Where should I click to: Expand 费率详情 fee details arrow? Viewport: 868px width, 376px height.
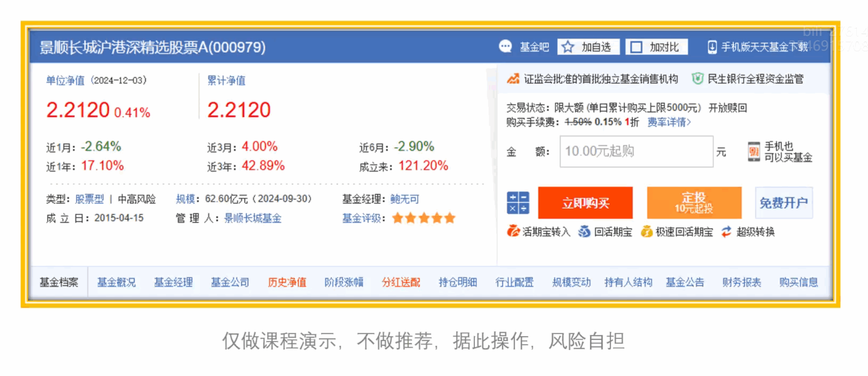tap(689, 122)
